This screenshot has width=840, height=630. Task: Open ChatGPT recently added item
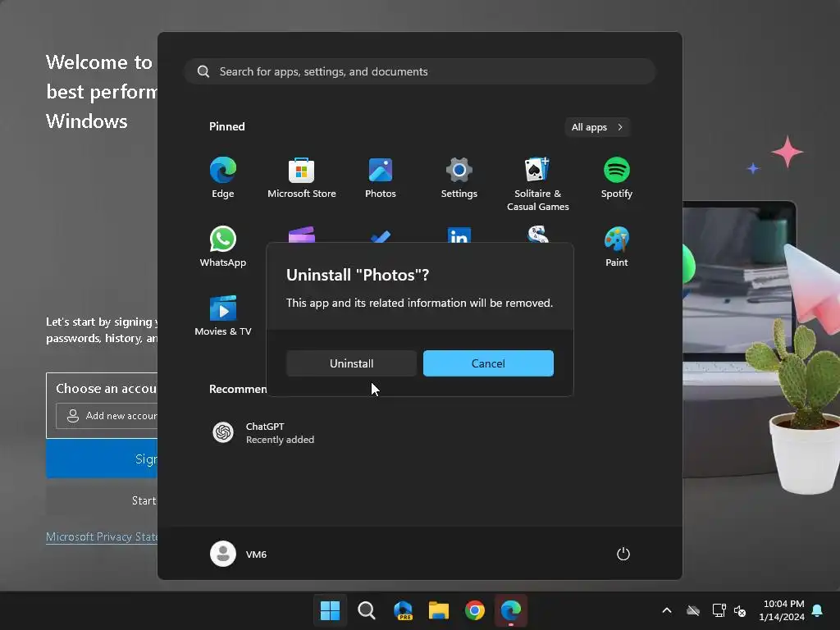263,433
